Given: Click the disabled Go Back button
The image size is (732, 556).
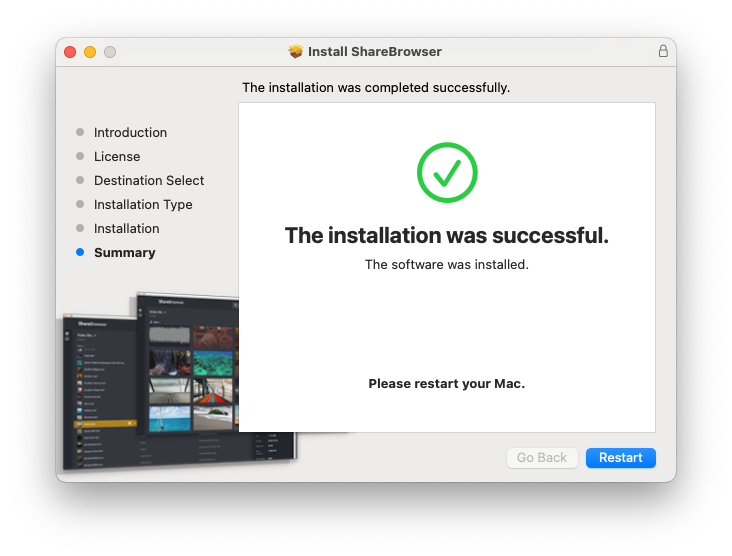Looking at the screenshot, I should [542, 457].
